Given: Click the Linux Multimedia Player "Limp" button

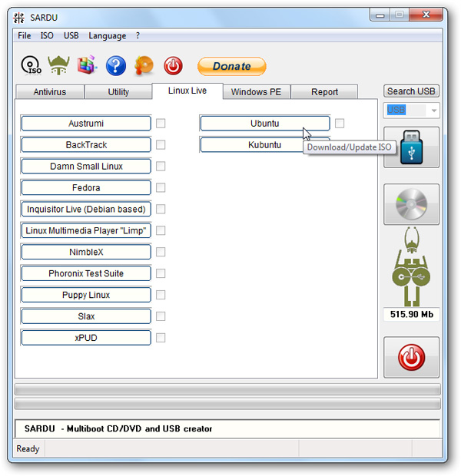Looking at the screenshot, I should point(86,230).
